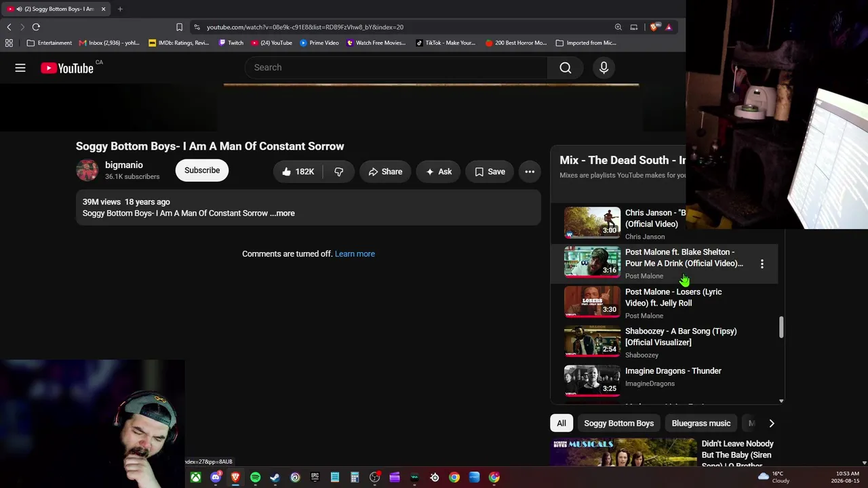
Task: Play Chris Janson video thumbnail in mix
Action: [x=592, y=222]
